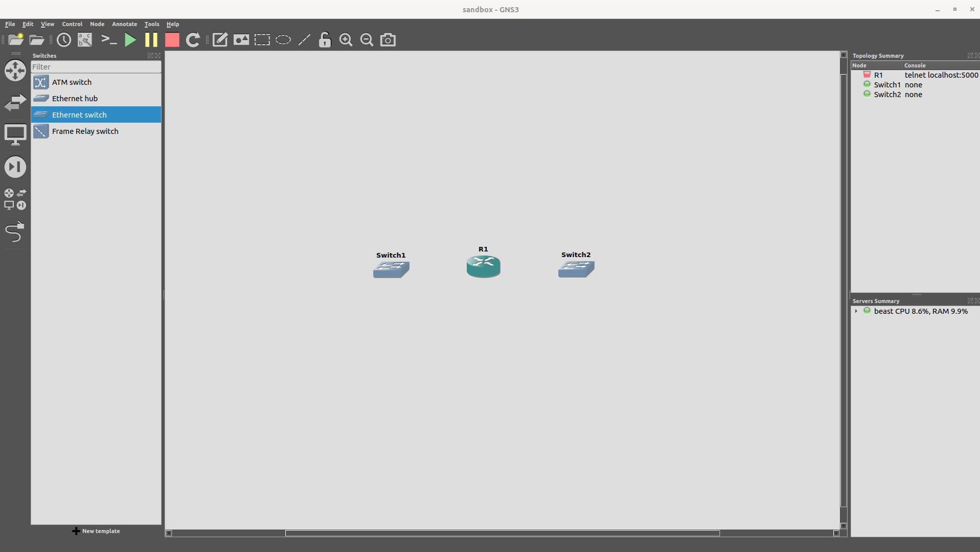The width and height of the screenshot is (980, 552).
Task: Click the Zoom out magnifier icon
Action: [367, 40]
